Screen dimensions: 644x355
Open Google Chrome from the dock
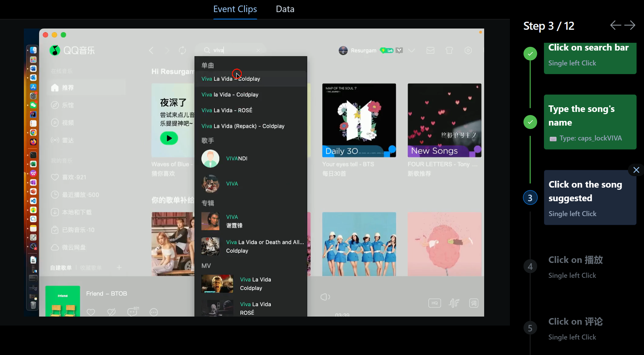click(33, 133)
